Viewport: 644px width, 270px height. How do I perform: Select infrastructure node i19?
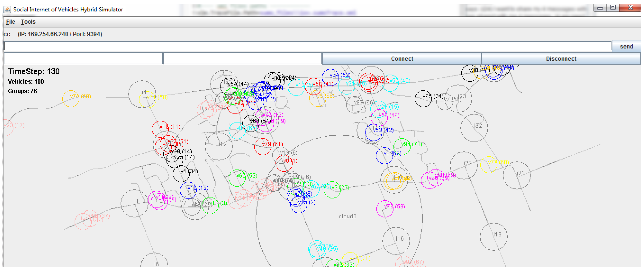click(x=494, y=237)
